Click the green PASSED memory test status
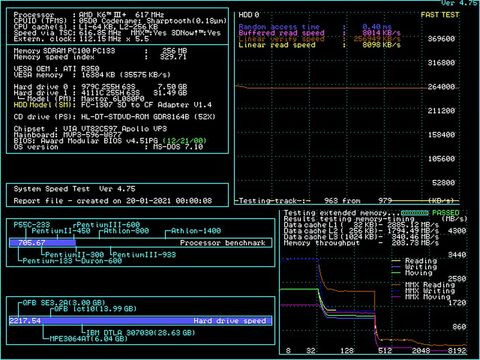This screenshot has height=360, width=480. tap(445, 212)
